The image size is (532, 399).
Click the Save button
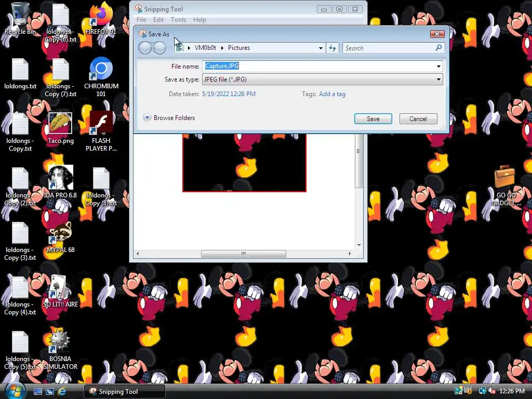tap(373, 119)
